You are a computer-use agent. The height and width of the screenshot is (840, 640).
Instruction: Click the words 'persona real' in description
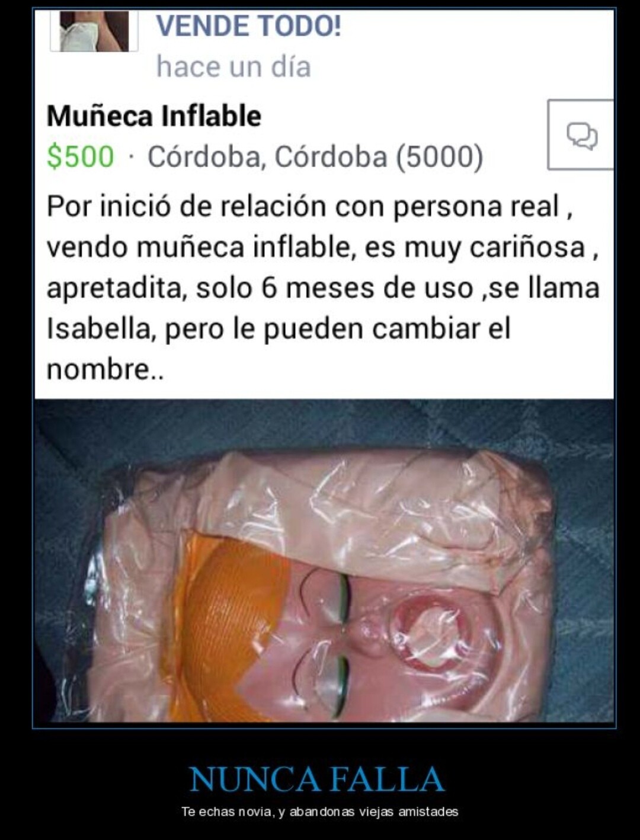pos(476,207)
